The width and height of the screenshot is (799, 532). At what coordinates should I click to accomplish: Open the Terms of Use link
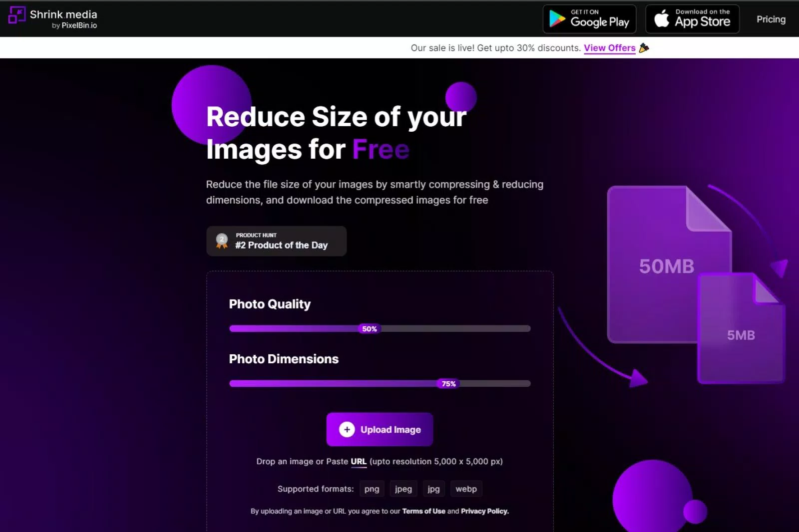coord(423,511)
